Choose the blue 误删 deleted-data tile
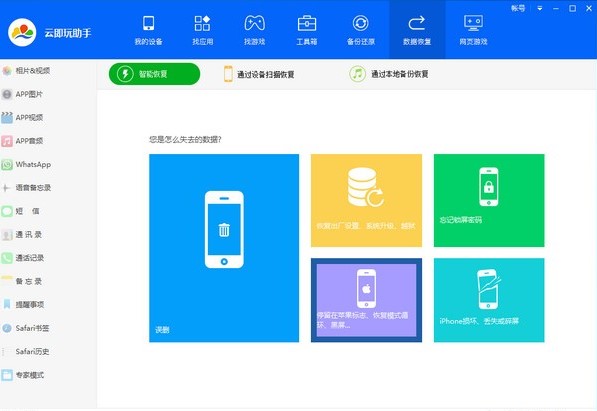Viewport: 597px width, 411px height. [x=224, y=248]
